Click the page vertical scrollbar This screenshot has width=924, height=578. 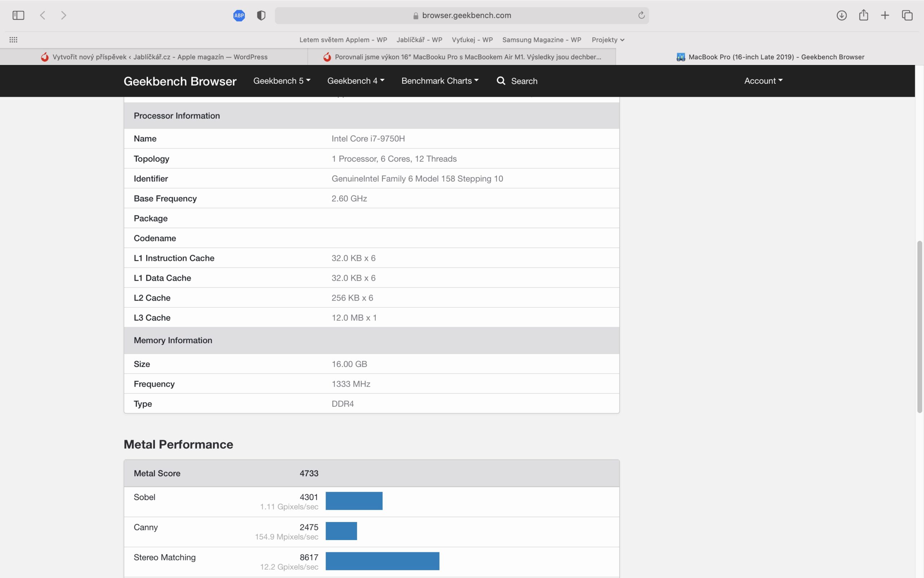click(919, 327)
